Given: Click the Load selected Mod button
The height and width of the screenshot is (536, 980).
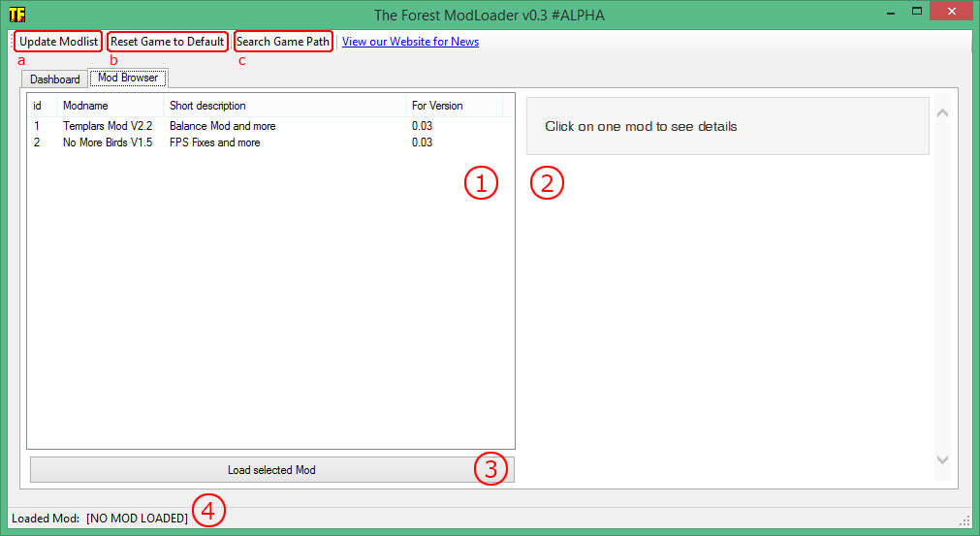Looking at the screenshot, I should (271, 470).
